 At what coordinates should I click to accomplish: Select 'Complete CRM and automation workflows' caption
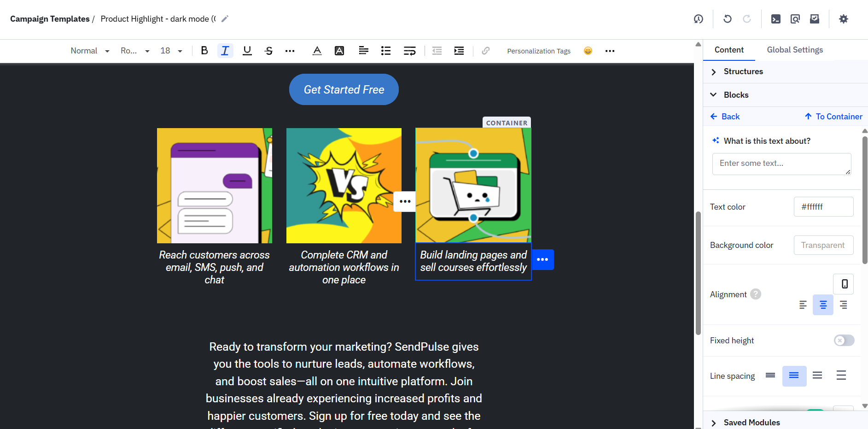coord(344,267)
